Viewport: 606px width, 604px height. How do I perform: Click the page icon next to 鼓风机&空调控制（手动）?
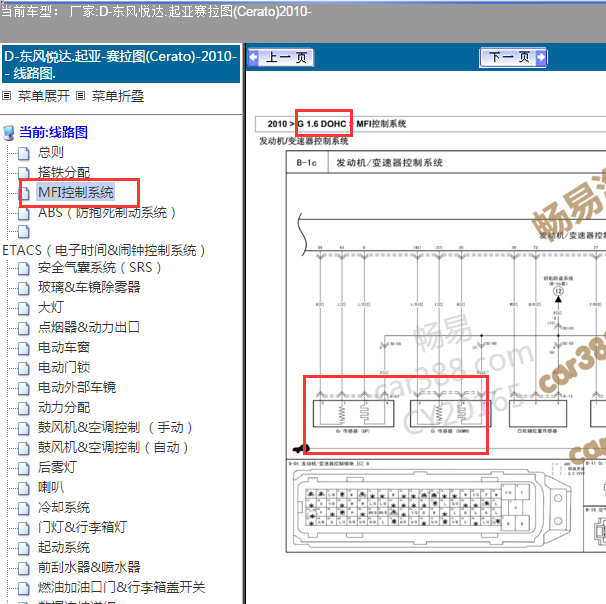click(x=24, y=429)
